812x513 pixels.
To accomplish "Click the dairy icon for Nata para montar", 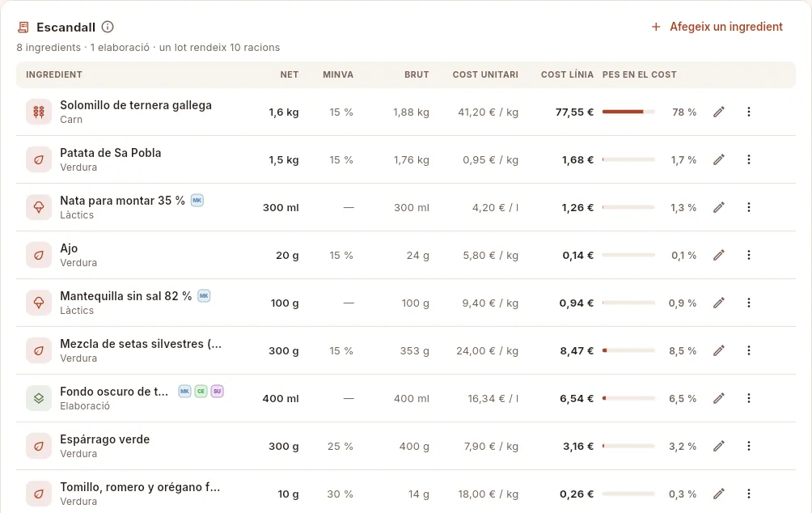I will click(x=39, y=207).
